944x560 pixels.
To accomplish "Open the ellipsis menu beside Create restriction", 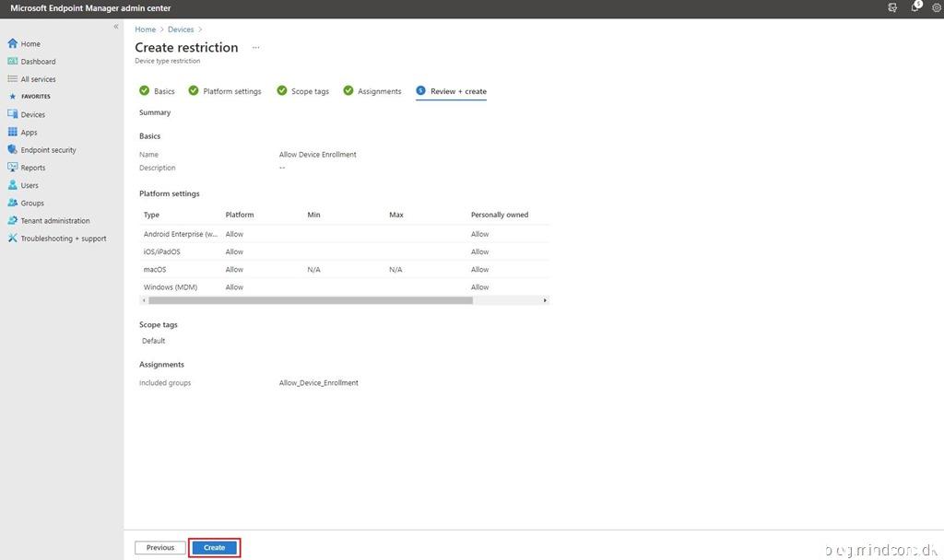I will 255,48.
